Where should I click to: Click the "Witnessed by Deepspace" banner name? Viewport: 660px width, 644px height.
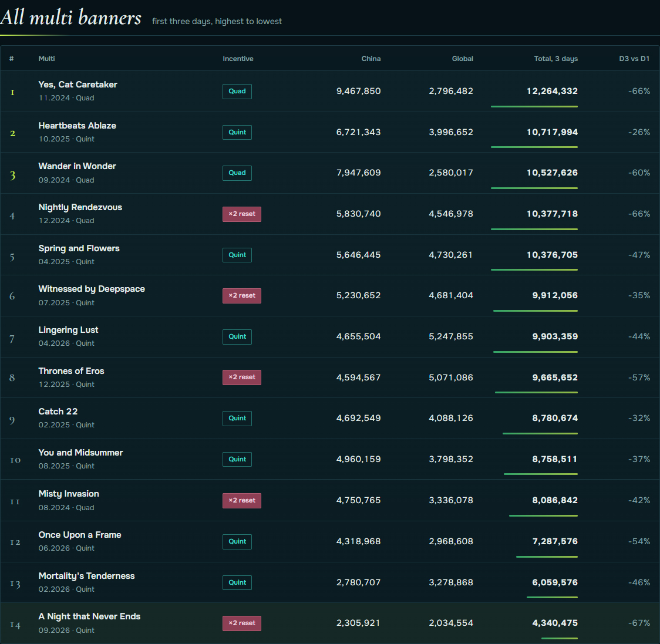coord(92,289)
